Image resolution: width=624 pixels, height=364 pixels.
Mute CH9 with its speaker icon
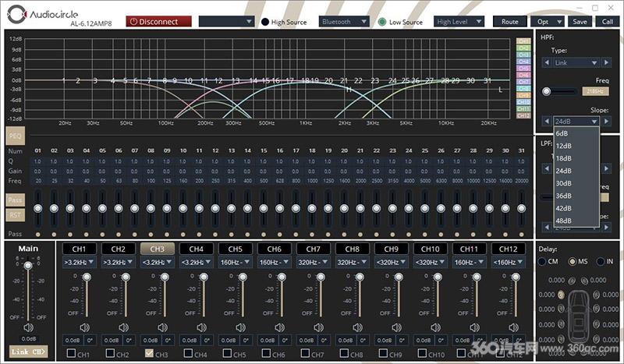pos(396,327)
